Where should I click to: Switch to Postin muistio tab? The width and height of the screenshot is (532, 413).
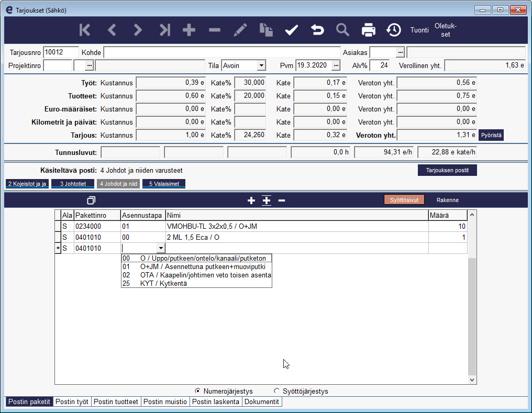point(165,402)
